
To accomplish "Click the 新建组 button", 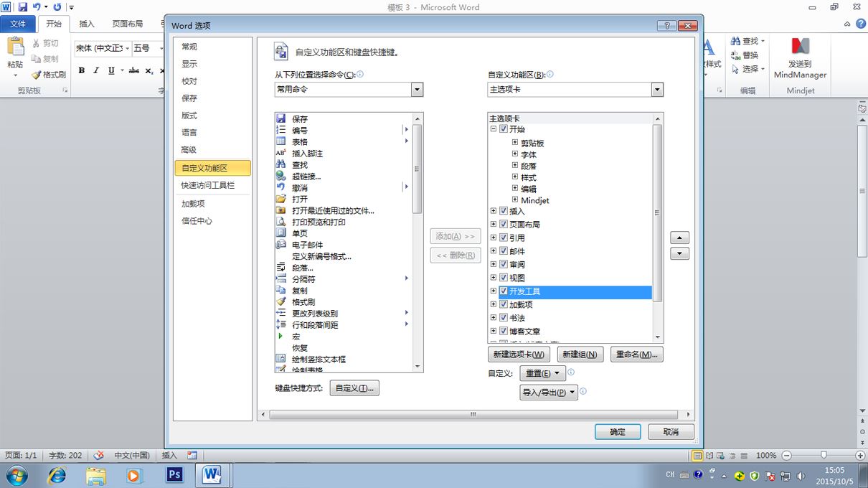I will point(580,355).
